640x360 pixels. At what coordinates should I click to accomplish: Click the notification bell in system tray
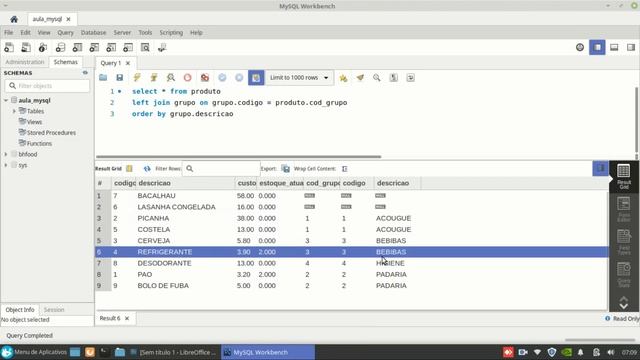pos(580,352)
